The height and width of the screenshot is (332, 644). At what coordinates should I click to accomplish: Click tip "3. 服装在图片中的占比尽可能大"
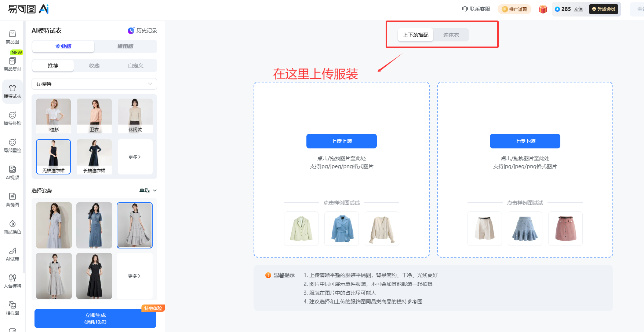coord(340,293)
